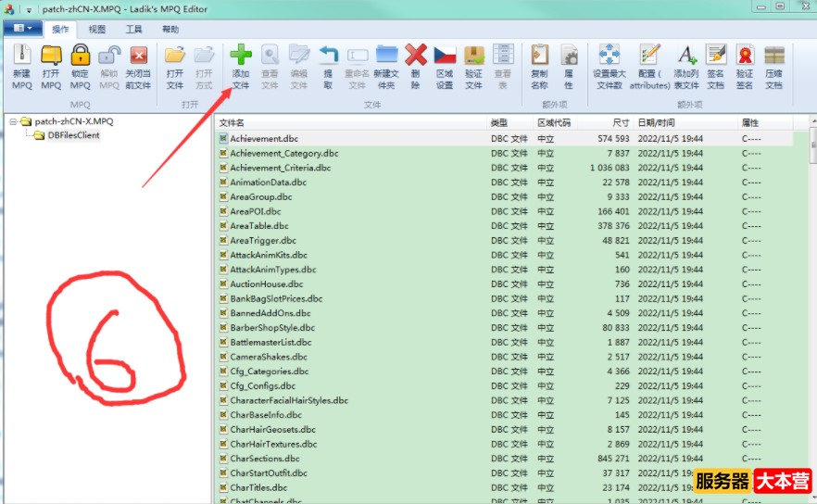Click the 验证签名 ribbon icon
Viewport: 817px width, 504px height.
click(x=745, y=55)
